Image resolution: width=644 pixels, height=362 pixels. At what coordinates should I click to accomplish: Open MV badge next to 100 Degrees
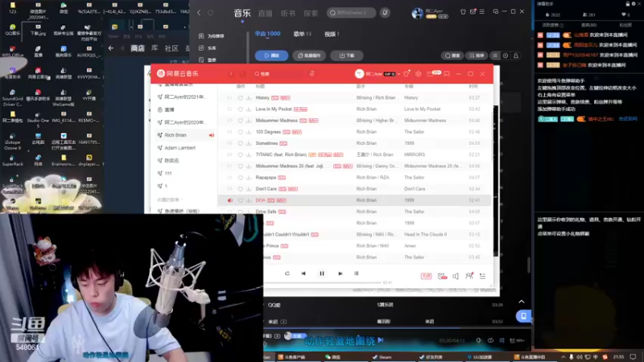297,132
